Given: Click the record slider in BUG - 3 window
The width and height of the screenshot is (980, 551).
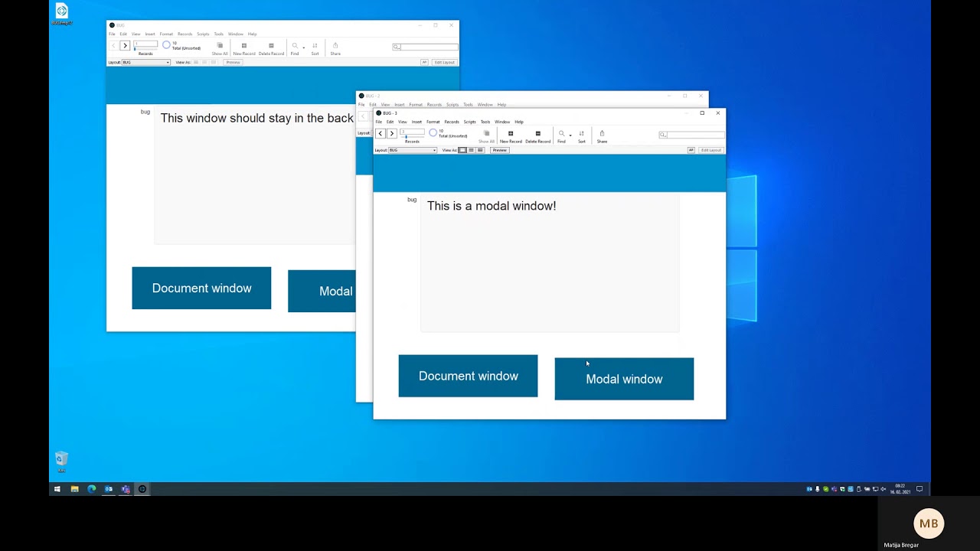Looking at the screenshot, I should [x=412, y=136].
